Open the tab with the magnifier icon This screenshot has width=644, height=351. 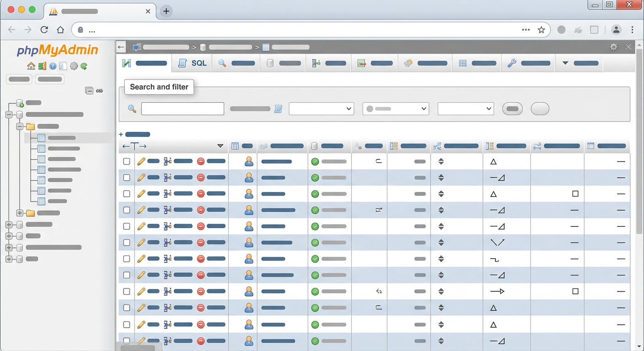(236, 63)
